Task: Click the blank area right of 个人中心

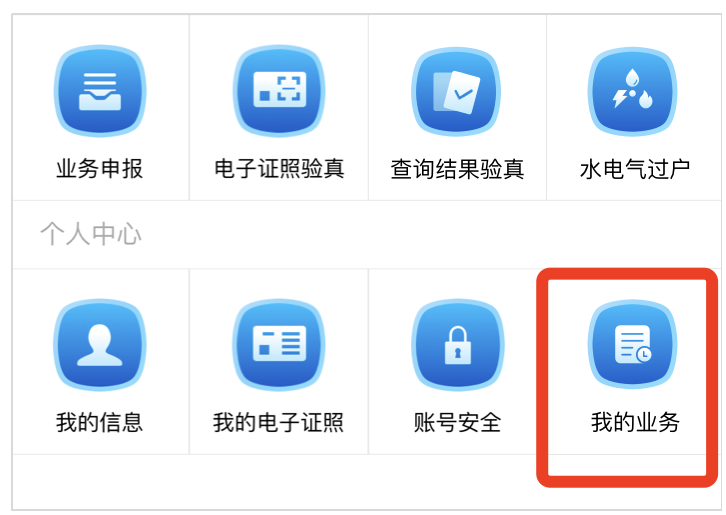Action: tap(431, 234)
